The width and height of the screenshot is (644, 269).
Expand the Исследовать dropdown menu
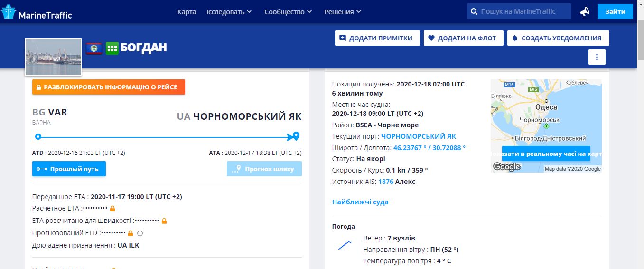click(229, 12)
